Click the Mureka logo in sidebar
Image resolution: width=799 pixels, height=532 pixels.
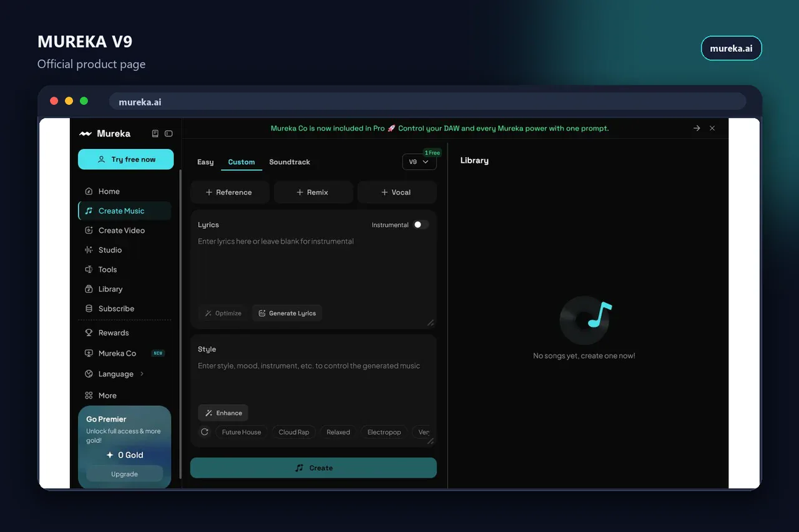click(104, 133)
